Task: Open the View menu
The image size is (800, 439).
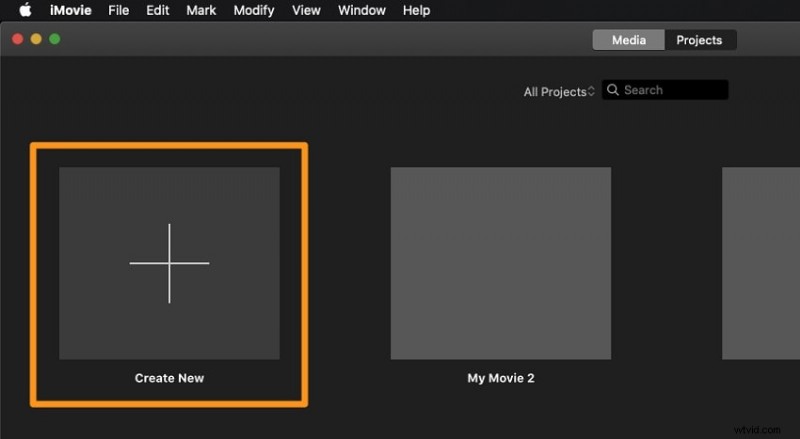Action: pos(306,10)
